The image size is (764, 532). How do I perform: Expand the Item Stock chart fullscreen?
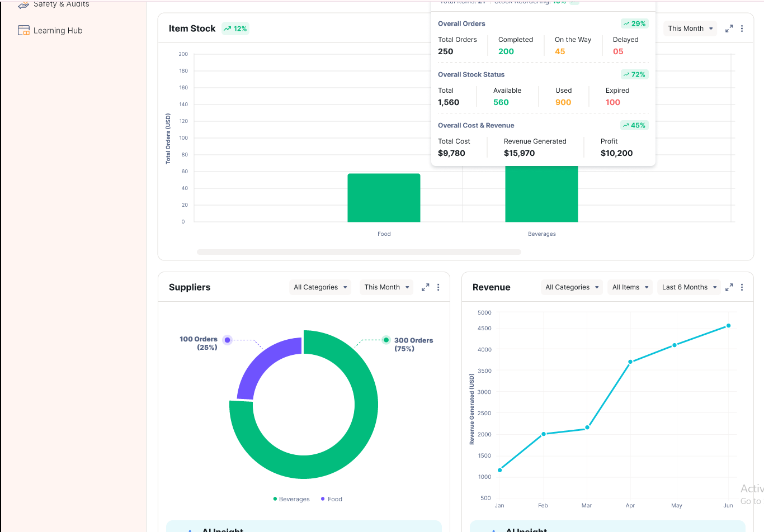tap(729, 28)
